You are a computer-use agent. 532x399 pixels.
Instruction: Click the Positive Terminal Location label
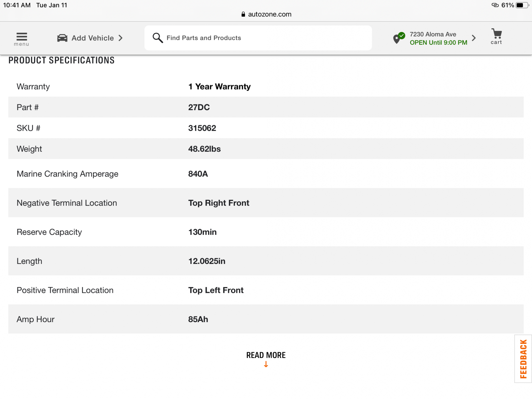[65, 290]
